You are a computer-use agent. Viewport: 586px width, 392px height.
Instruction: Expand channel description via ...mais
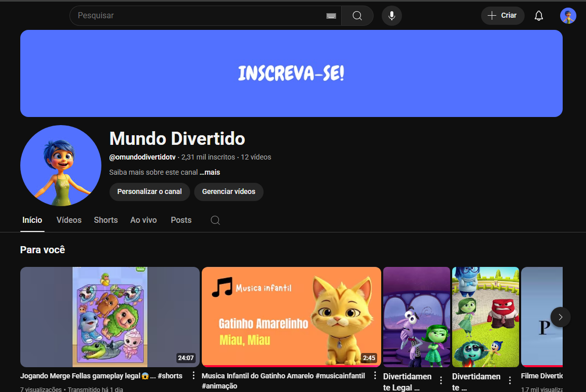pos(210,172)
